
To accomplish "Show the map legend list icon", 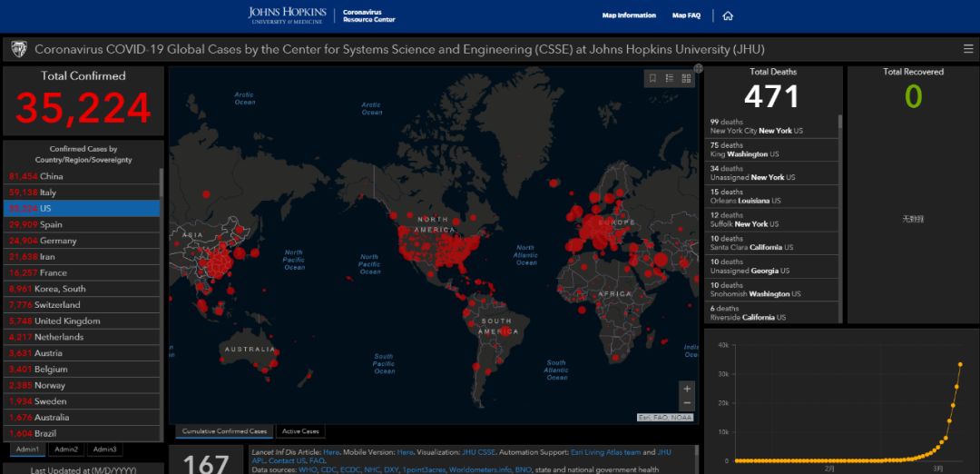I will tap(670, 78).
